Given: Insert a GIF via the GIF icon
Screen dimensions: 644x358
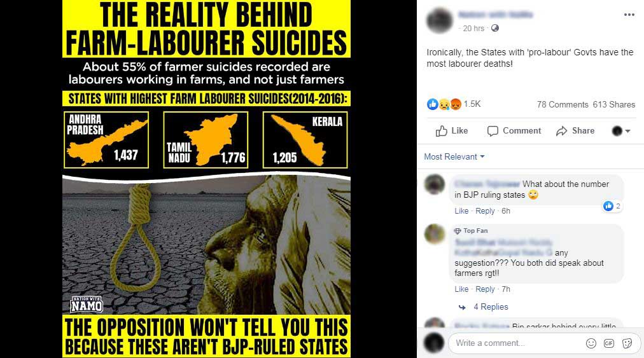Looking at the screenshot, I should (x=608, y=343).
